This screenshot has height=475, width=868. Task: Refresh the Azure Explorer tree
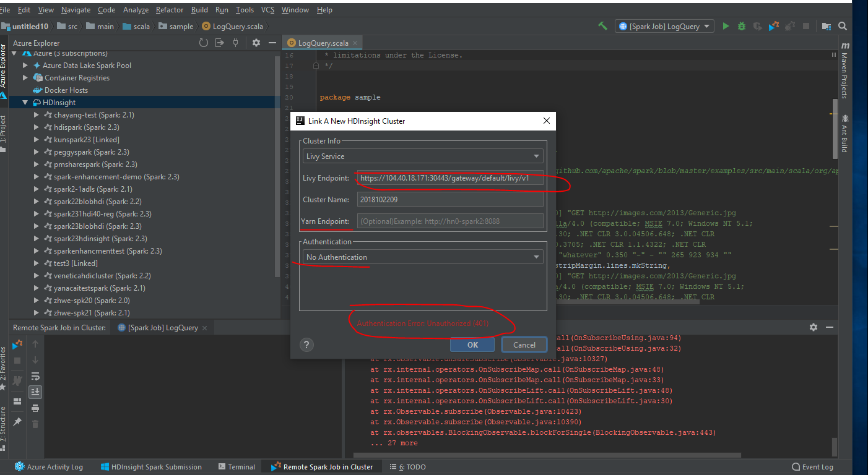pyautogui.click(x=204, y=43)
